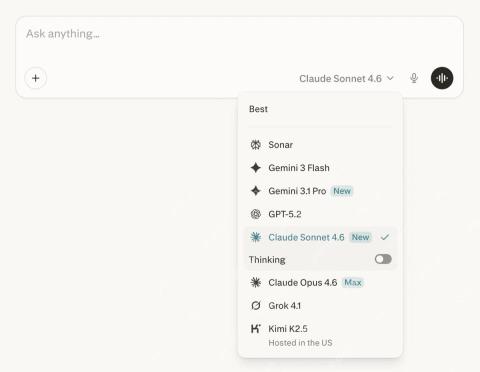Choose Grok 4.1 model
The image size is (480, 372).
(320, 306)
